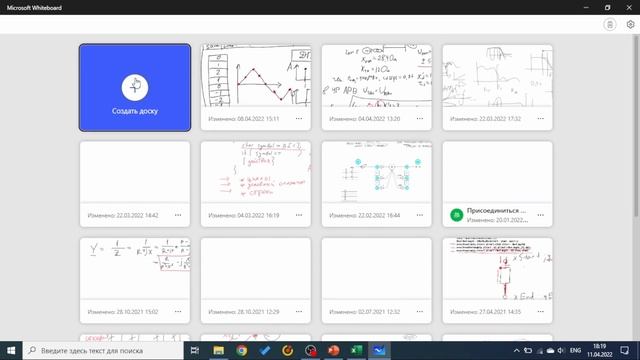This screenshot has height=360, width=640.
Task: Expand options menu for board 08.04.2022 15:11
Action: [299, 119]
